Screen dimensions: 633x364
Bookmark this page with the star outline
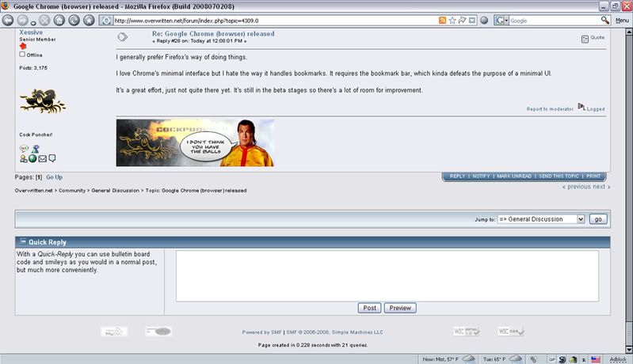pos(452,21)
